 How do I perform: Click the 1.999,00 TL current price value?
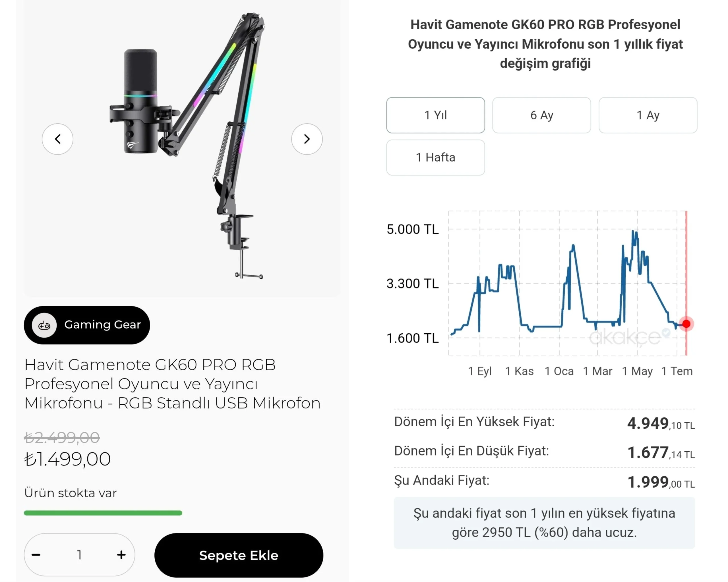click(x=661, y=482)
